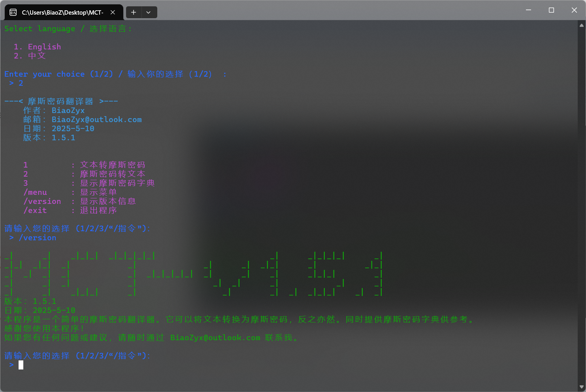Image resolution: width=586 pixels, height=392 pixels.
Task: Click menu entry '摩斯密码转文本'
Action: 113,174
